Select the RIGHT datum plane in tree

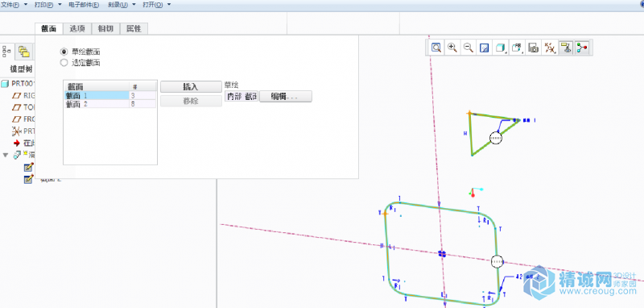pyautogui.click(x=24, y=96)
